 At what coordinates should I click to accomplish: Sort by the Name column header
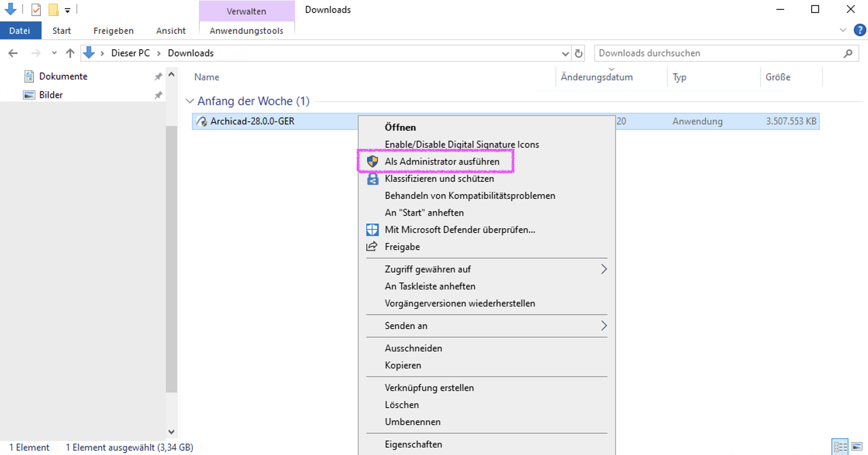click(207, 77)
